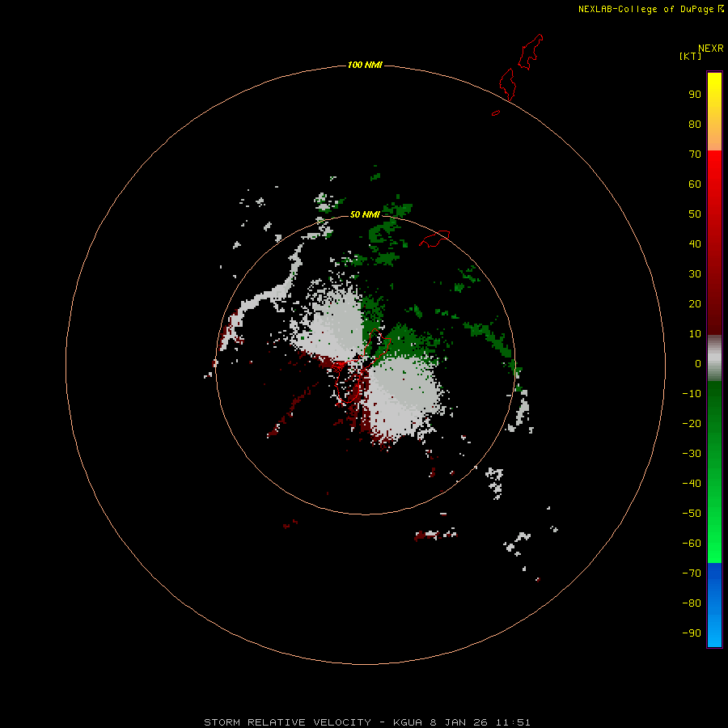Image resolution: width=728 pixels, height=728 pixels.
Task: Click the 0 knot scale value
Action: (x=698, y=364)
